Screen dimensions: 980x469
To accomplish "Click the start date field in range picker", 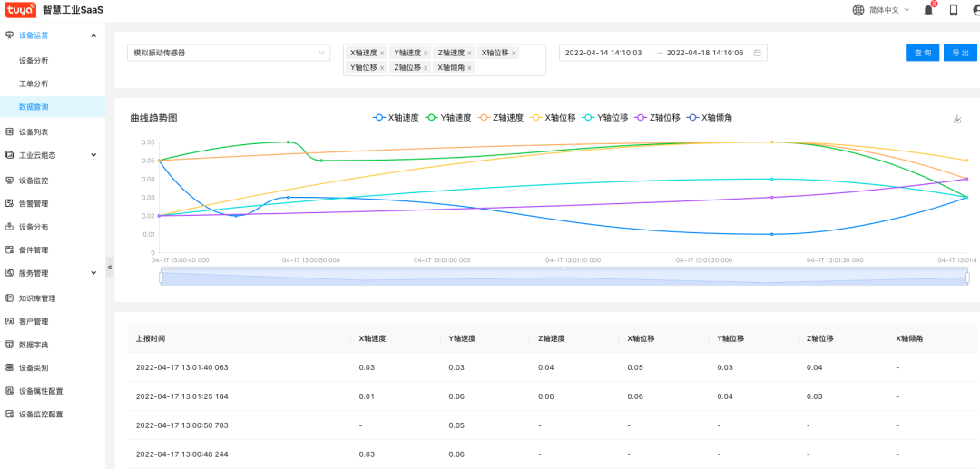I will point(603,53).
